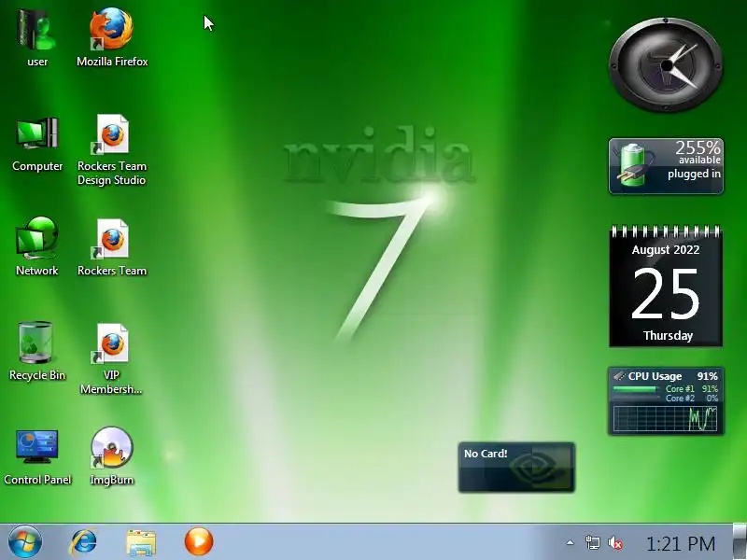Image resolution: width=747 pixels, height=560 pixels.
Task: Click the 'Core #2' usage row
Action: [666, 399]
